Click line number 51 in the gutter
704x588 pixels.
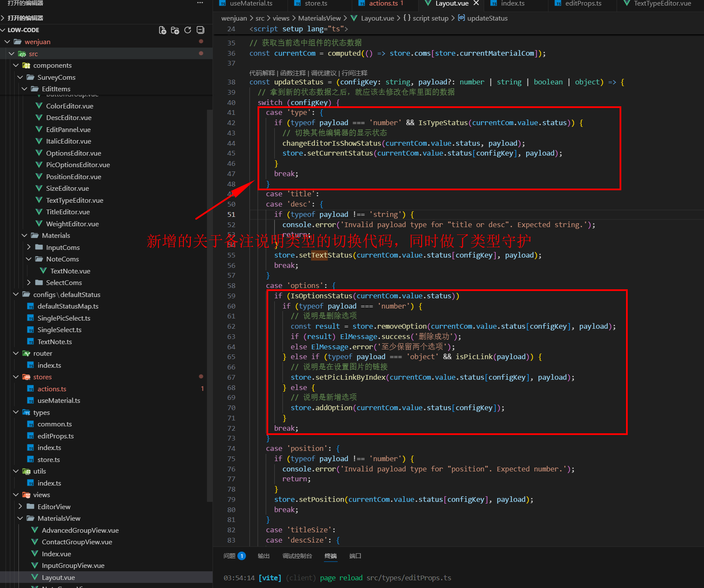tap(231, 214)
